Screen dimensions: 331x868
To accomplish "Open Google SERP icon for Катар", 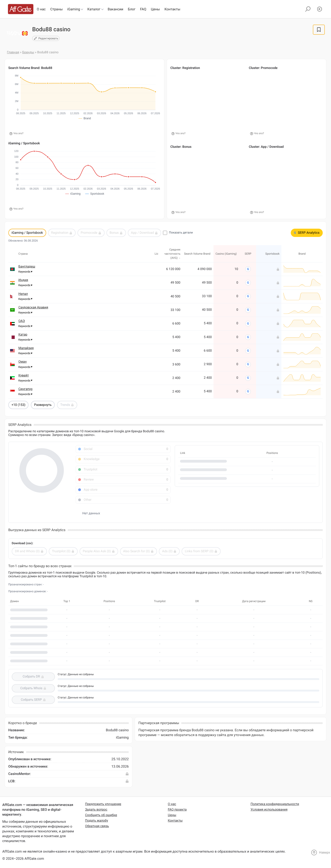I will click(248, 337).
